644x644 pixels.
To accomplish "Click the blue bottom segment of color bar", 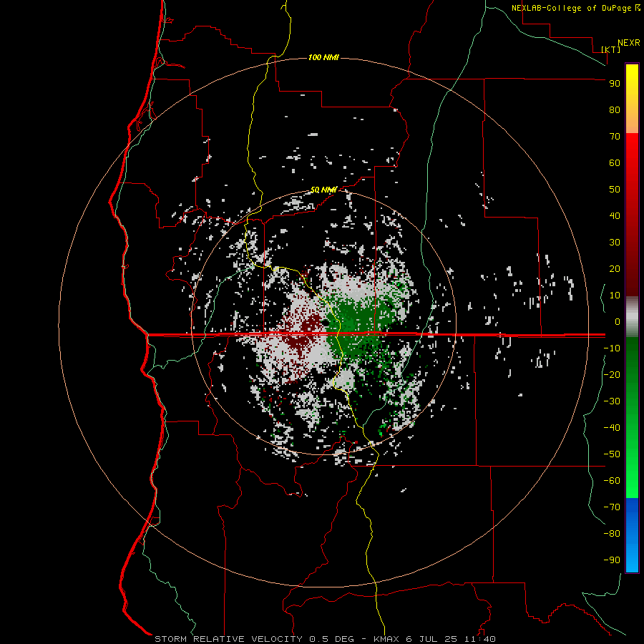I will (632, 535).
